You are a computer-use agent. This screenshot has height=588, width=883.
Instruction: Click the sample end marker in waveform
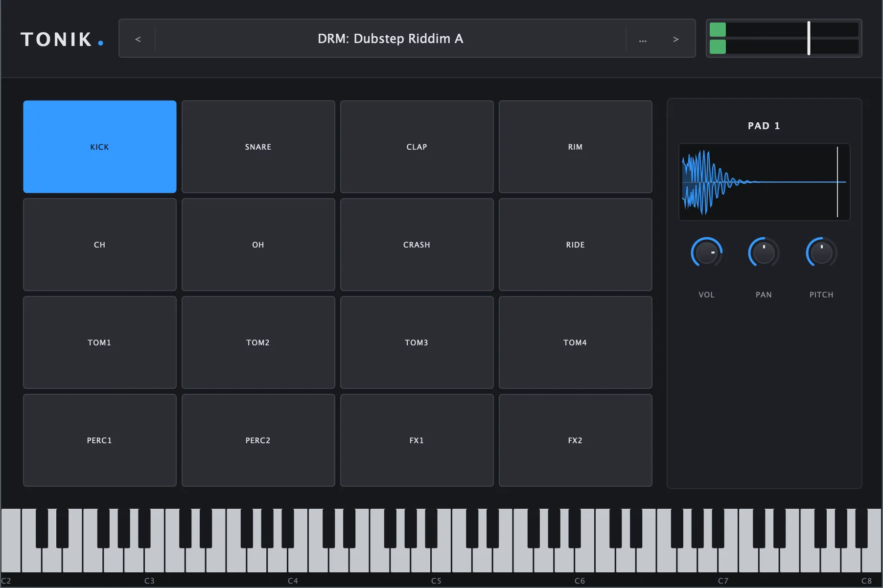pos(837,182)
